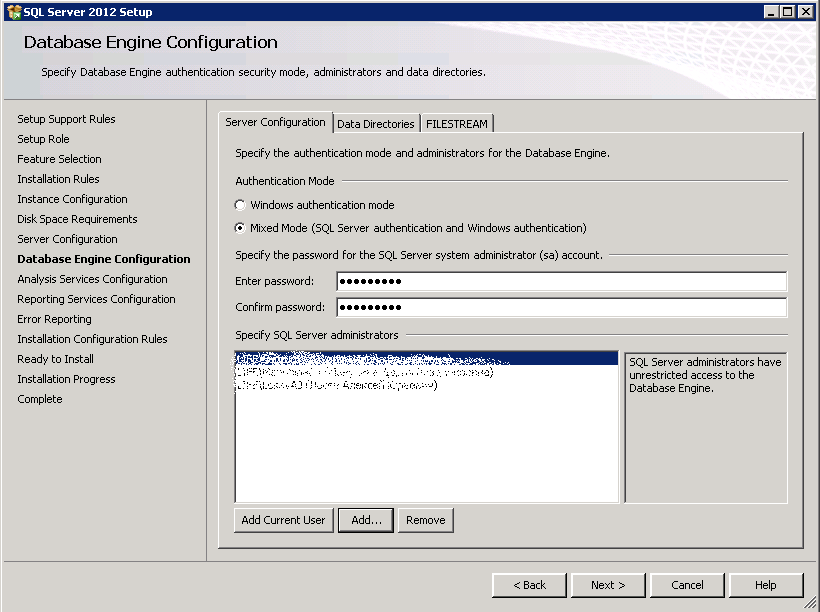Click the Enter password field

(x=562, y=281)
